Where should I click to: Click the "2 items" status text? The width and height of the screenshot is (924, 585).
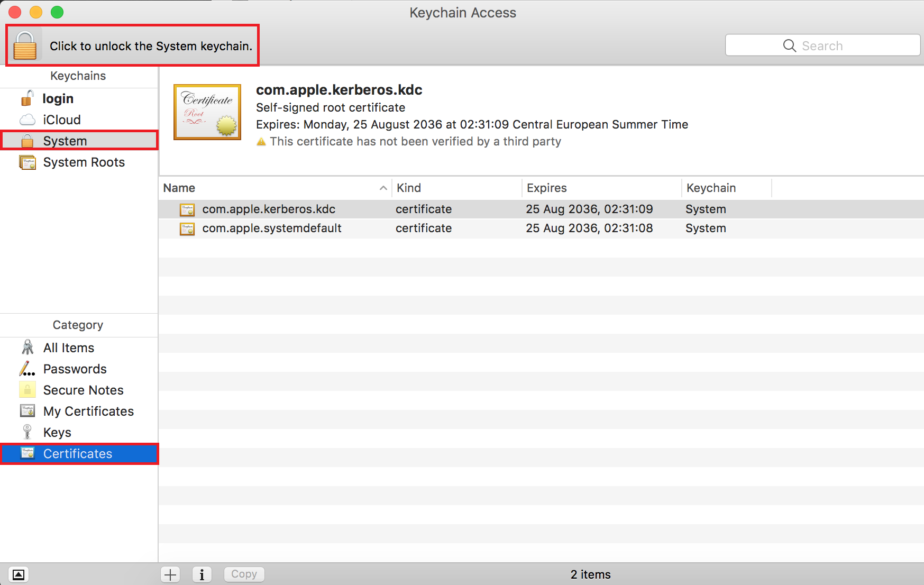pos(590,574)
